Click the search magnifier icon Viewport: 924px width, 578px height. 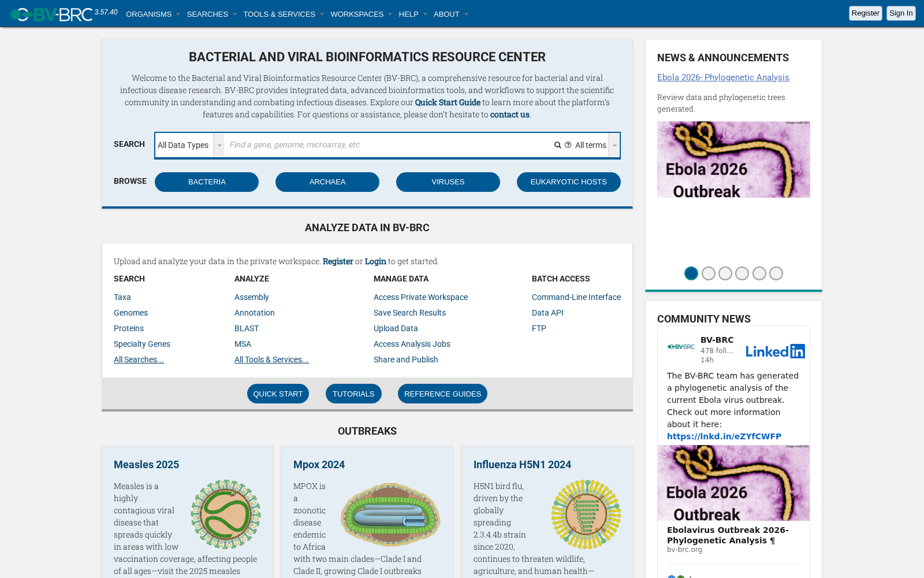558,145
